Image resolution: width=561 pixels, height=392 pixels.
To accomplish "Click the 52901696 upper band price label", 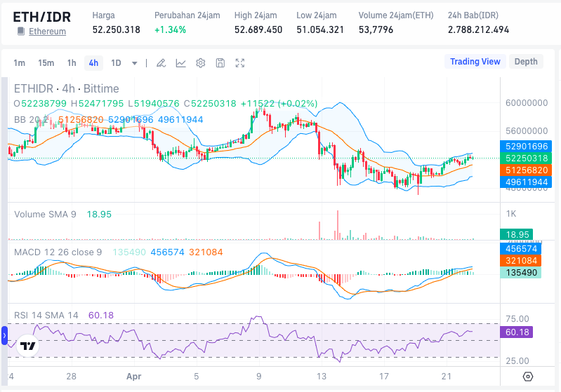I will pyautogui.click(x=526, y=146).
